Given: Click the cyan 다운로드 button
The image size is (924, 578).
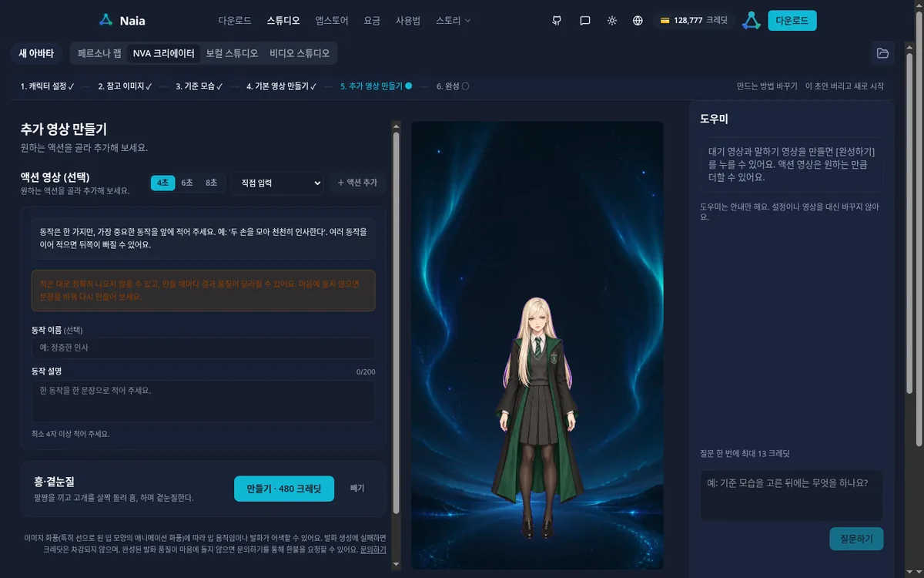Looking at the screenshot, I should point(792,21).
